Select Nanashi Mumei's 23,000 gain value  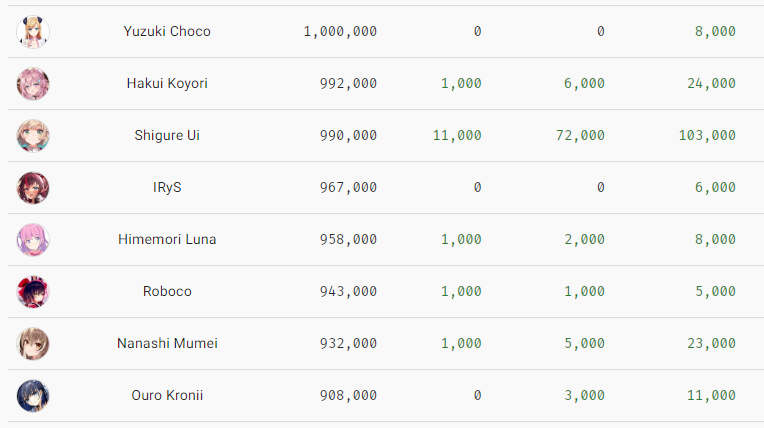pyautogui.click(x=711, y=344)
